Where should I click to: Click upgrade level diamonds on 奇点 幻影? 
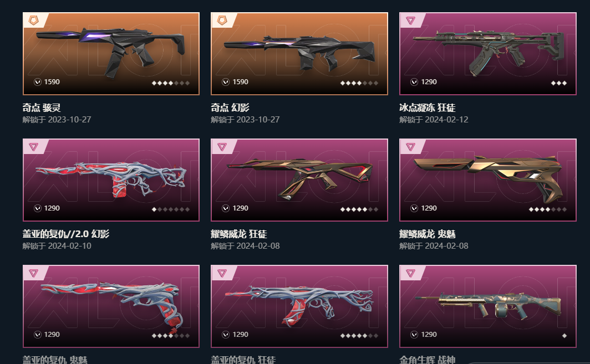359,83
